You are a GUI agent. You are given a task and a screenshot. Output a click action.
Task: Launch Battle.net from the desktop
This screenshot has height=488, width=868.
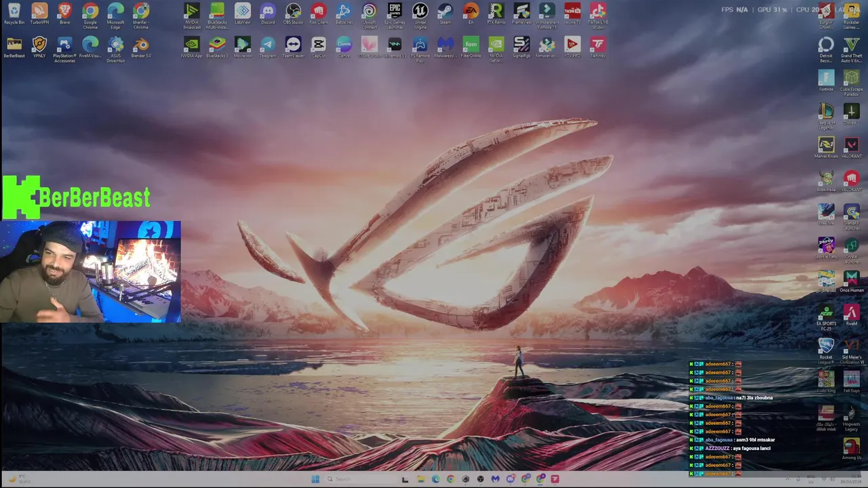(x=344, y=14)
